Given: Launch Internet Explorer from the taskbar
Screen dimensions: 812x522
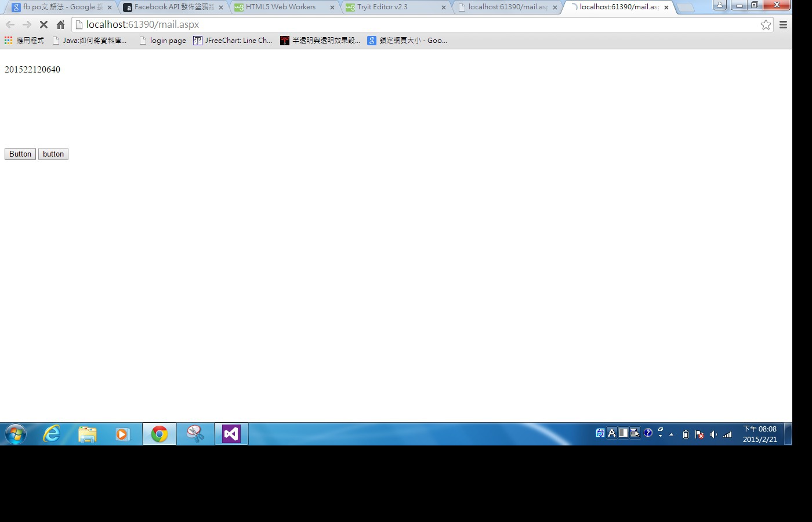Looking at the screenshot, I should coord(52,434).
